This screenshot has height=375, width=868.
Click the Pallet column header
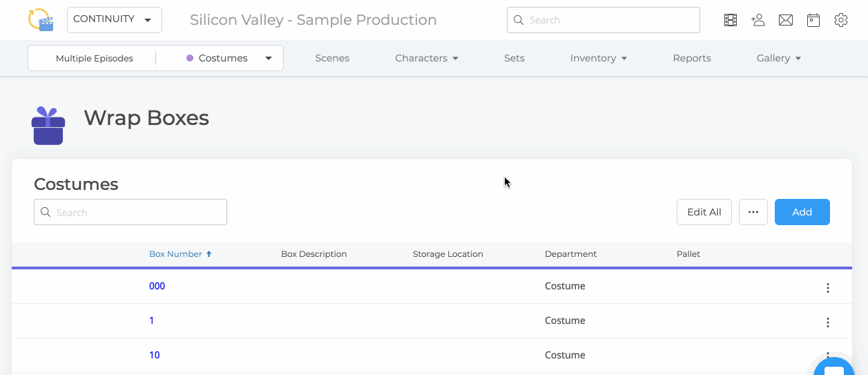[688, 254]
